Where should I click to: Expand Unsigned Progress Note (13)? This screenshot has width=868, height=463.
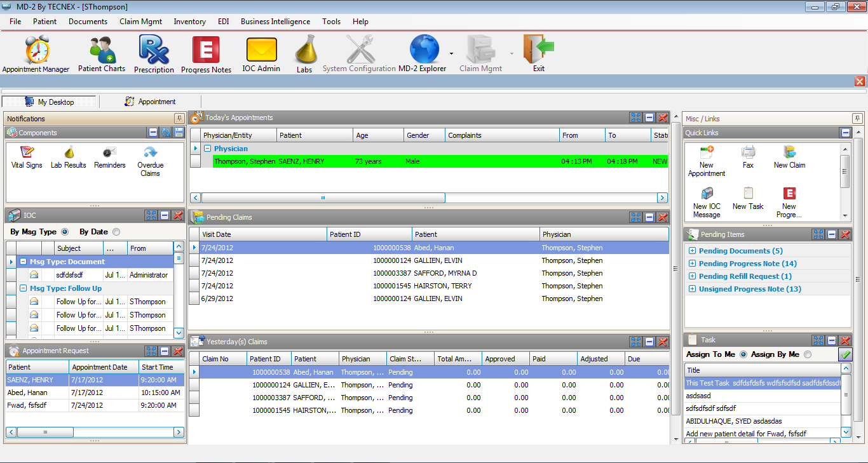point(693,289)
